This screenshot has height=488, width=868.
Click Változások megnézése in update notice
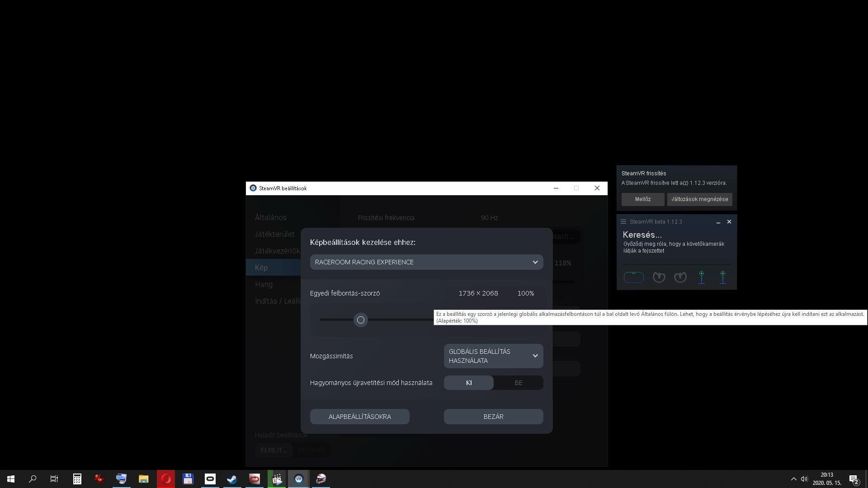point(699,199)
